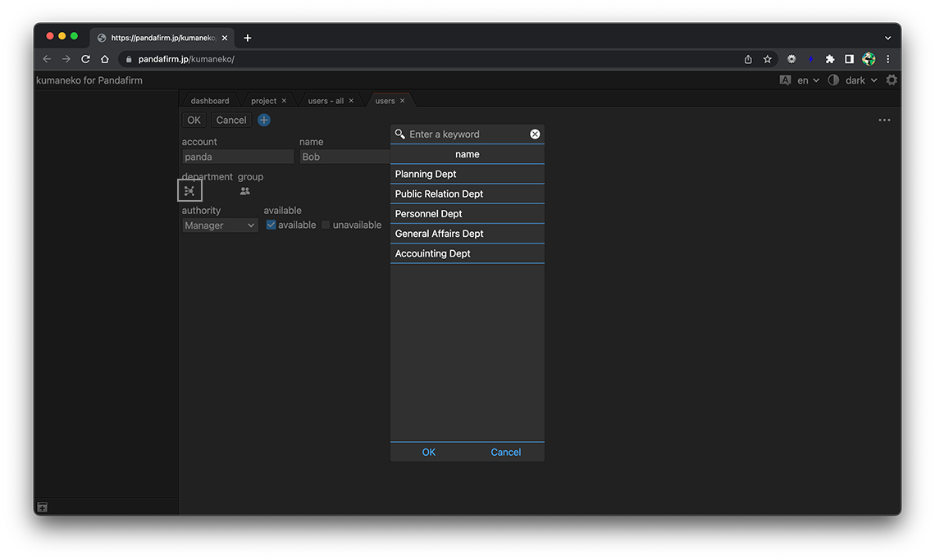This screenshot has width=935, height=560.
Task: Click the group picker icon
Action: pos(245,191)
